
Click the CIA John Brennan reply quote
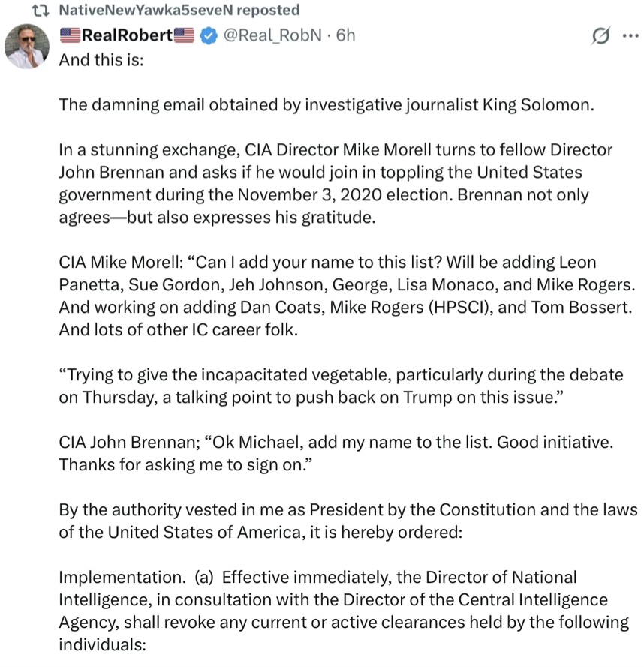click(335, 453)
